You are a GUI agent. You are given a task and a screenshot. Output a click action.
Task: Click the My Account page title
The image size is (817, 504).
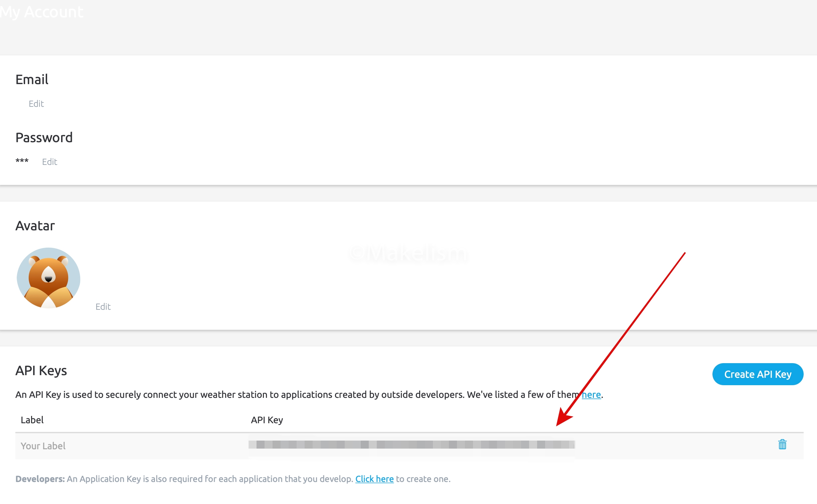click(x=42, y=12)
